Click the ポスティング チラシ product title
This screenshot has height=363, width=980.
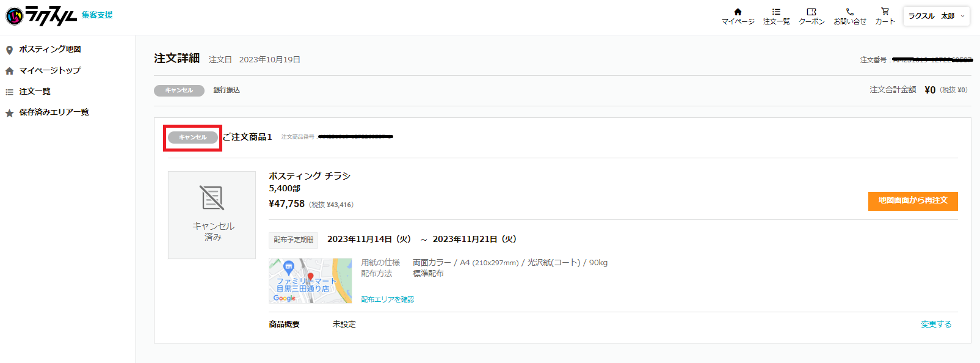tap(310, 176)
